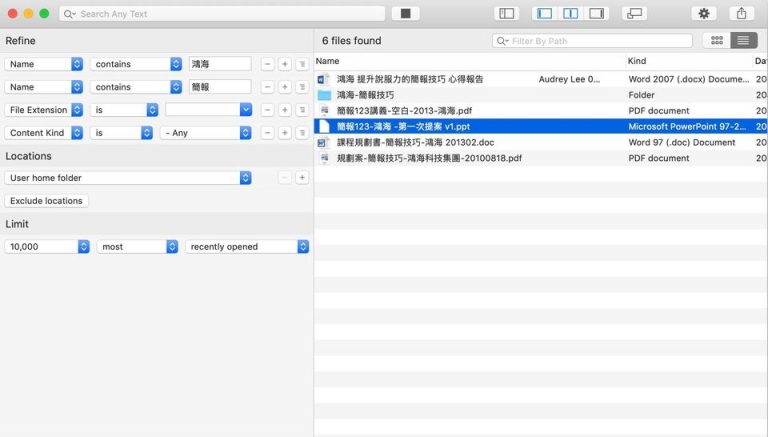The image size is (768, 437).
Task: Click the options icon on 鴻海 row
Action: pyautogui.click(x=302, y=64)
